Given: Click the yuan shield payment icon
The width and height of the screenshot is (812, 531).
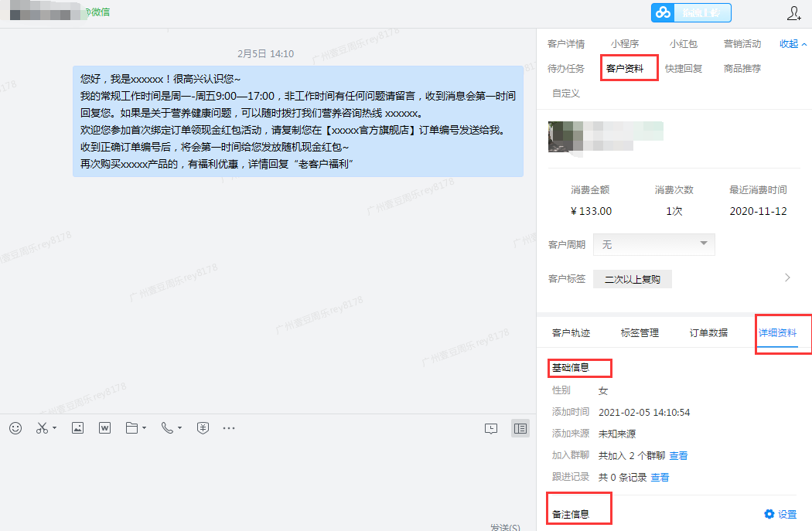Looking at the screenshot, I should pos(202,427).
